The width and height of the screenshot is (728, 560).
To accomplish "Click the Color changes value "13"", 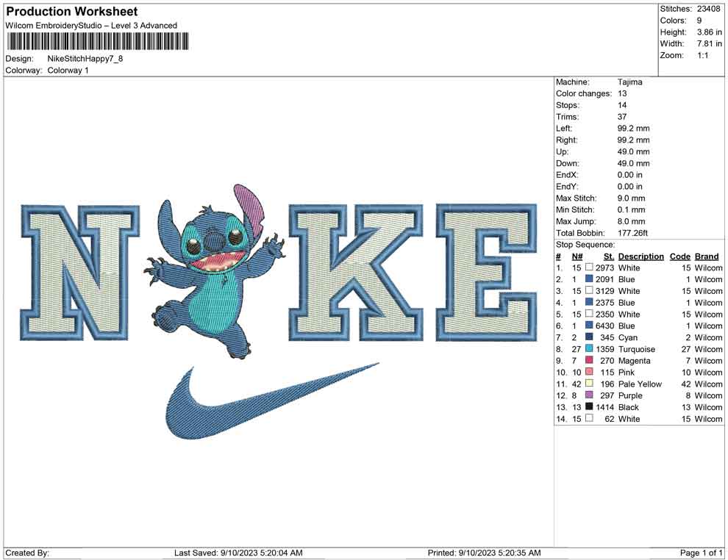I will click(x=622, y=94).
